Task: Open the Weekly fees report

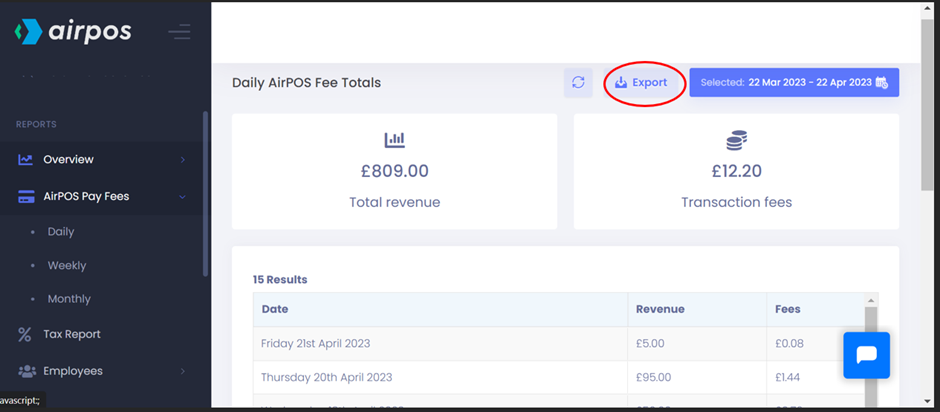Action: tap(67, 265)
